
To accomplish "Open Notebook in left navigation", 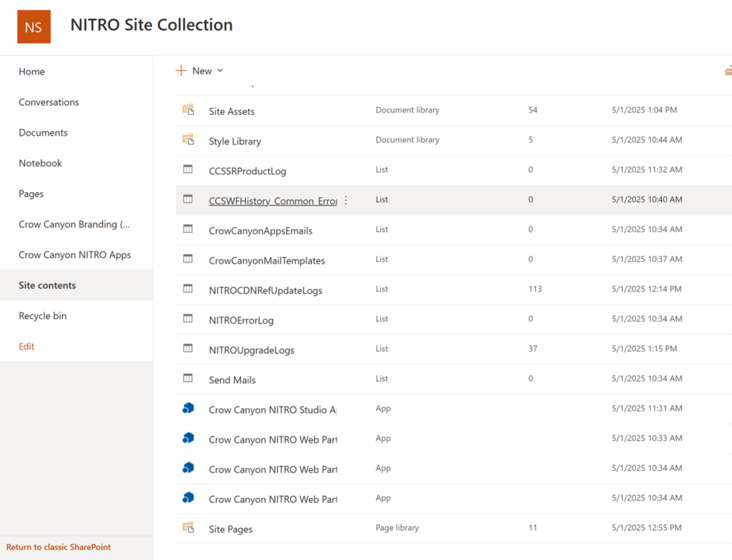I will click(41, 164).
